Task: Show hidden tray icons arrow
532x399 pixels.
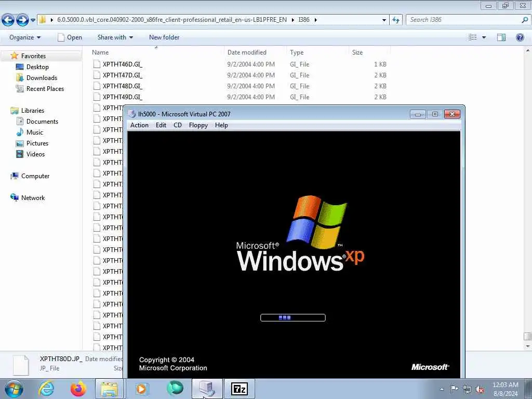Action: tap(442, 389)
